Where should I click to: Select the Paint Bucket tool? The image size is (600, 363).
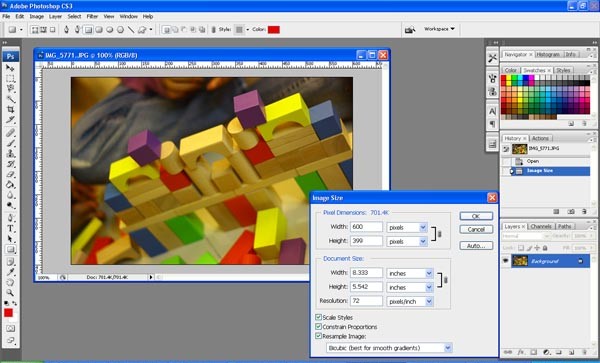(10, 185)
